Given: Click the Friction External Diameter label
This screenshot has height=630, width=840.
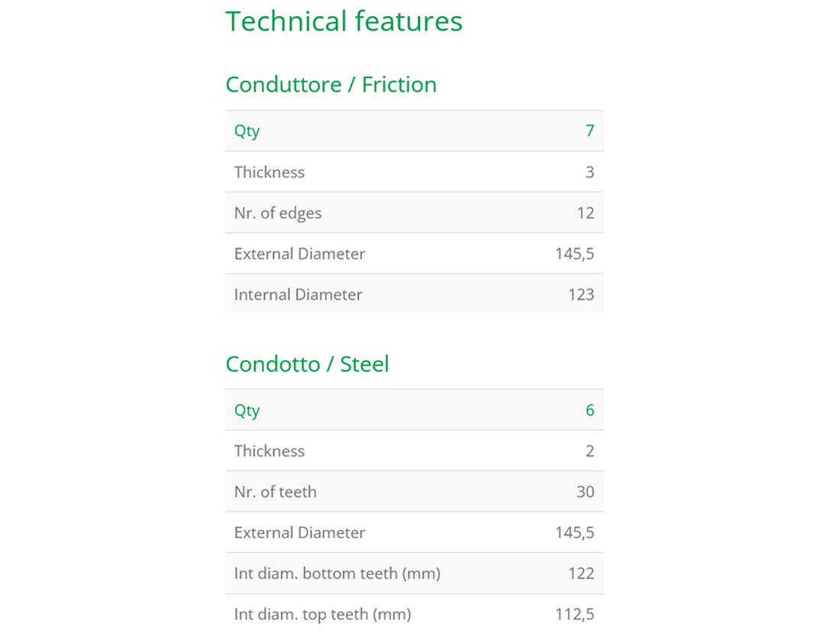Looking at the screenshot, I should coord(299,254).
